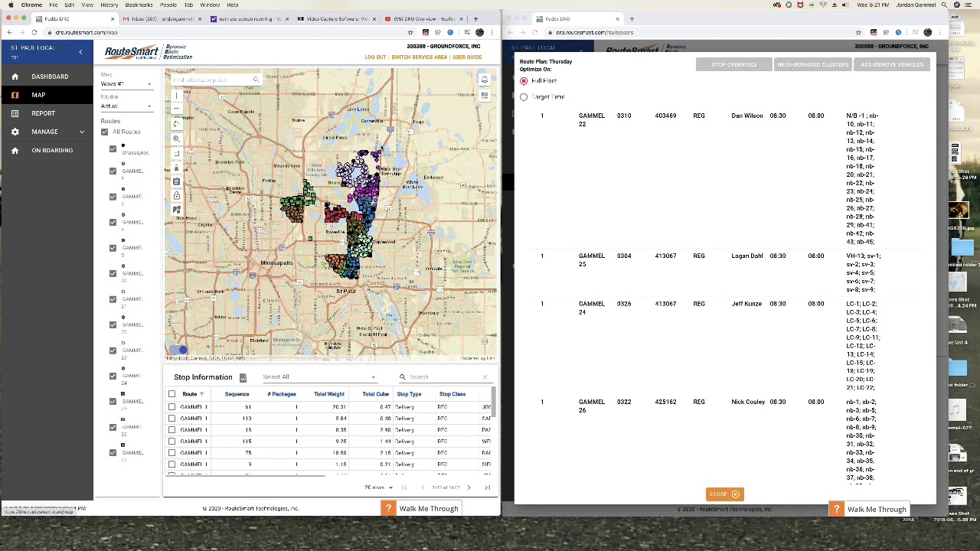Select the magnifier zoom tool on map

point(176,139)
